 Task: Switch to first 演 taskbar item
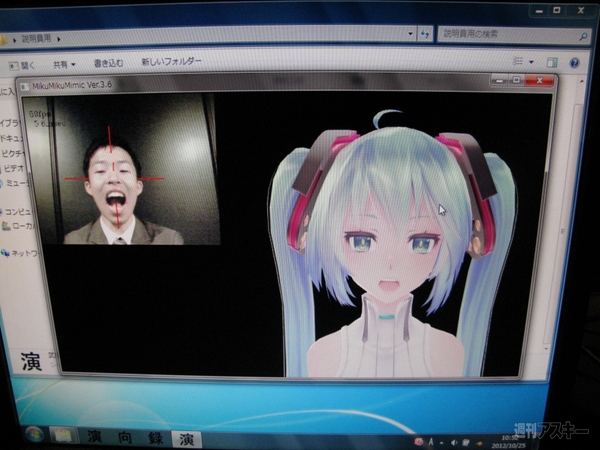[x=95, y=436]
